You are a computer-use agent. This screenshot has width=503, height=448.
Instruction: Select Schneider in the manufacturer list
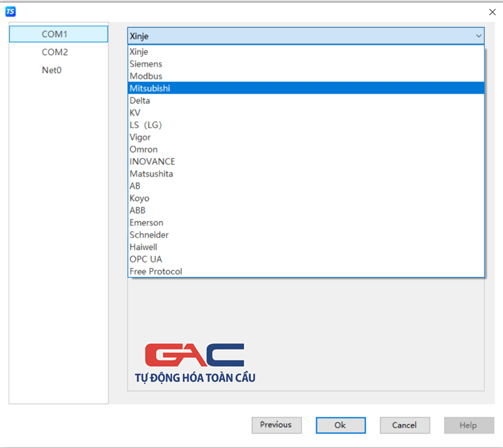(x=306, y=235)
